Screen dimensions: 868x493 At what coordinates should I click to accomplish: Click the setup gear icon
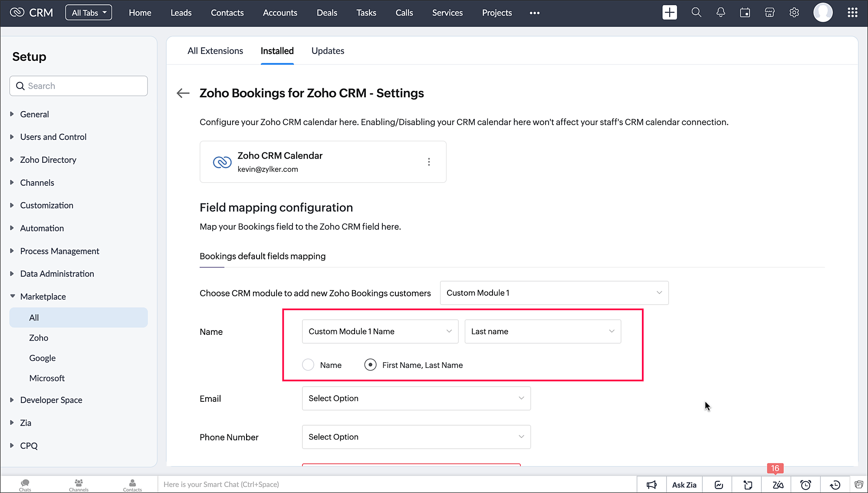794,13
